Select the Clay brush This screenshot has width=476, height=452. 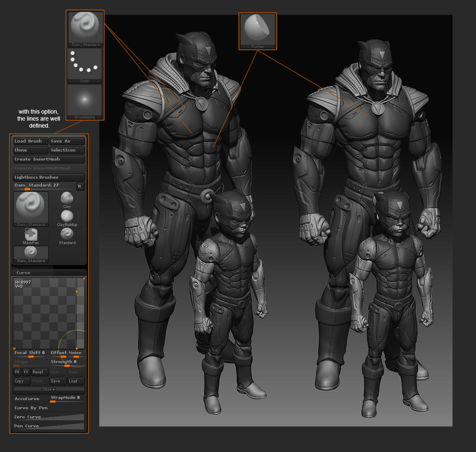tap(67, 200)
